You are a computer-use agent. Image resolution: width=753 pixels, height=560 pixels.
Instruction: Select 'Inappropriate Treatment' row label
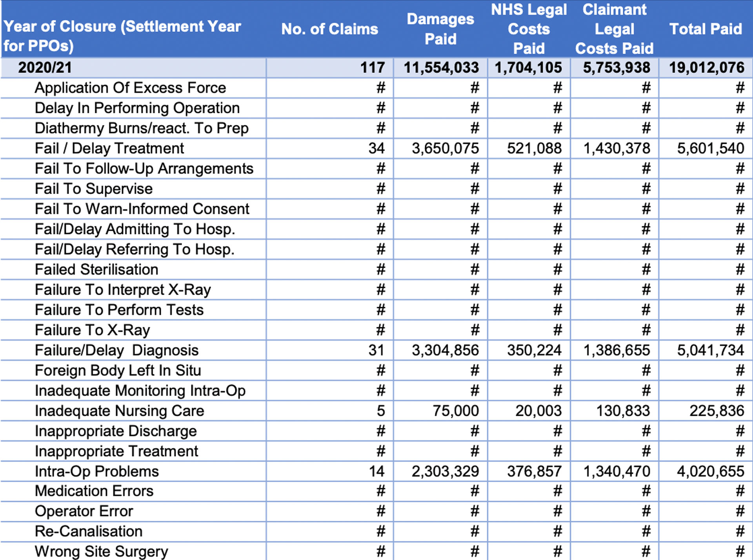[x=116, y=451]
